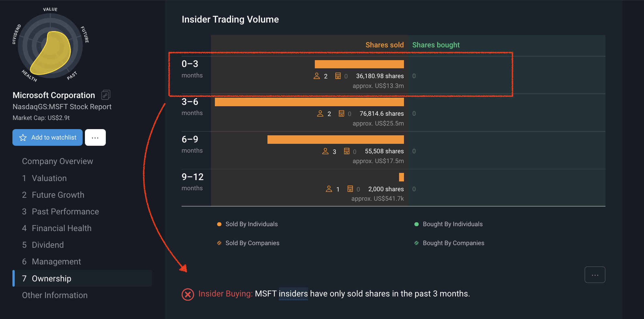Click the orange 3–6 months shares sold bar
This screenshot has width=644, height=319.
(309, 102)
